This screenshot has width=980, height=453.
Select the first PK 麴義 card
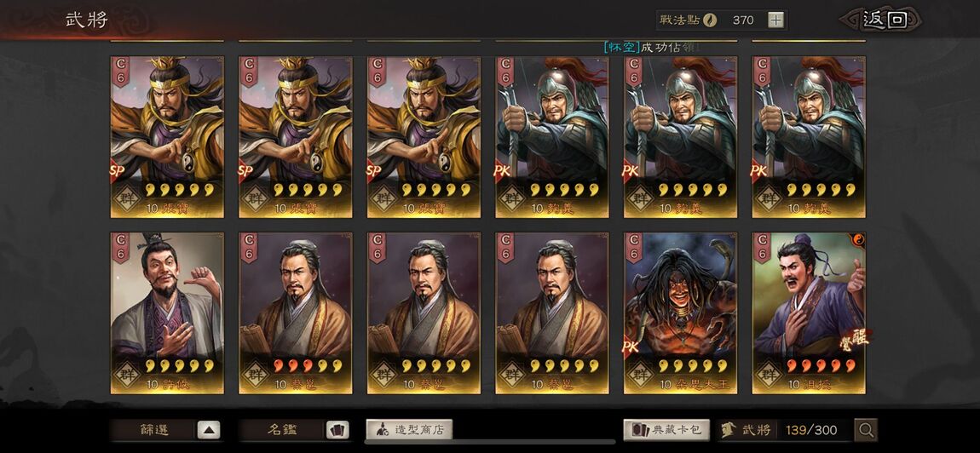coord(552,137)
